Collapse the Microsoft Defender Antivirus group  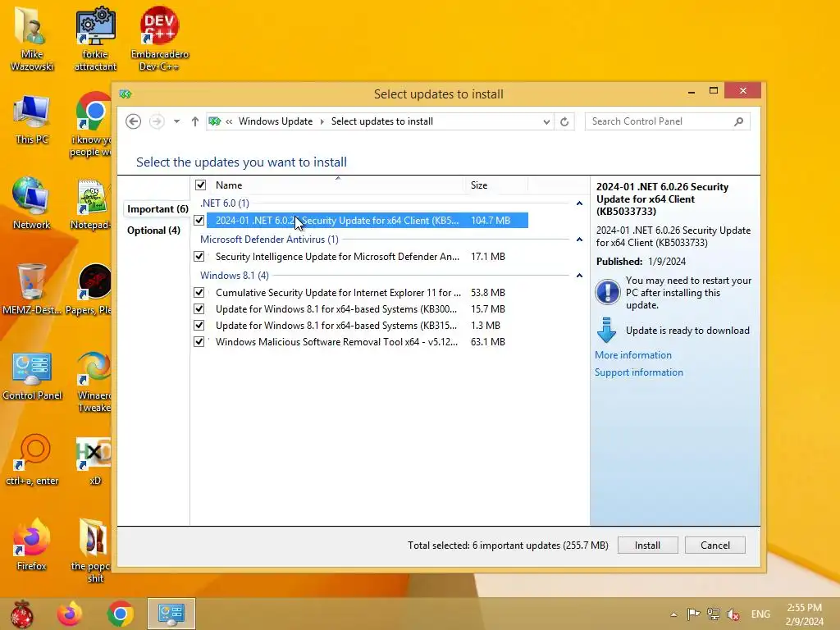click(579, 240)
